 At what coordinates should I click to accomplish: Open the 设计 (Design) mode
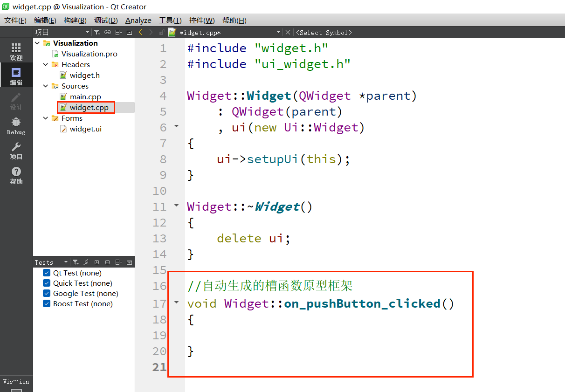click(16, 101)
